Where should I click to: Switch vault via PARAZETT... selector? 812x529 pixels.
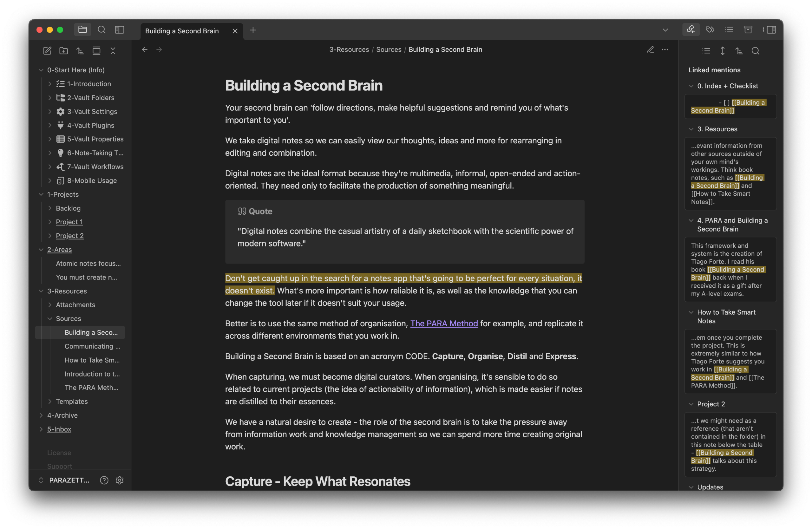click(x=65, y=480)
